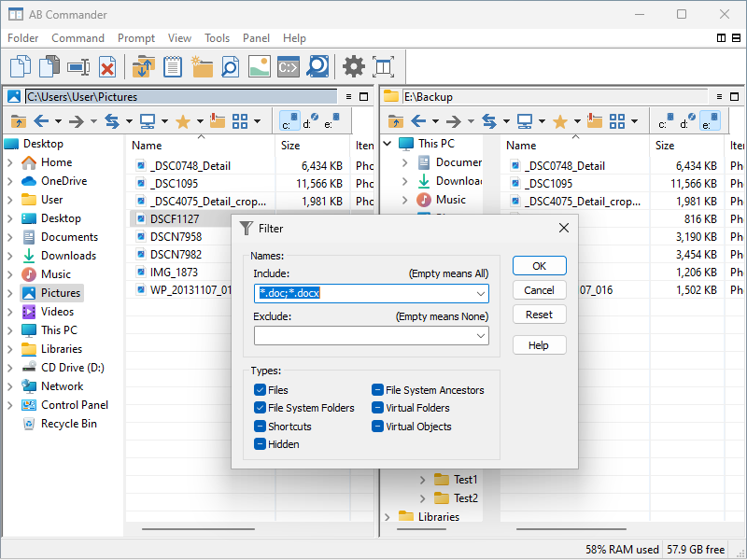Select drive c: in left panel

coord(289,121)
